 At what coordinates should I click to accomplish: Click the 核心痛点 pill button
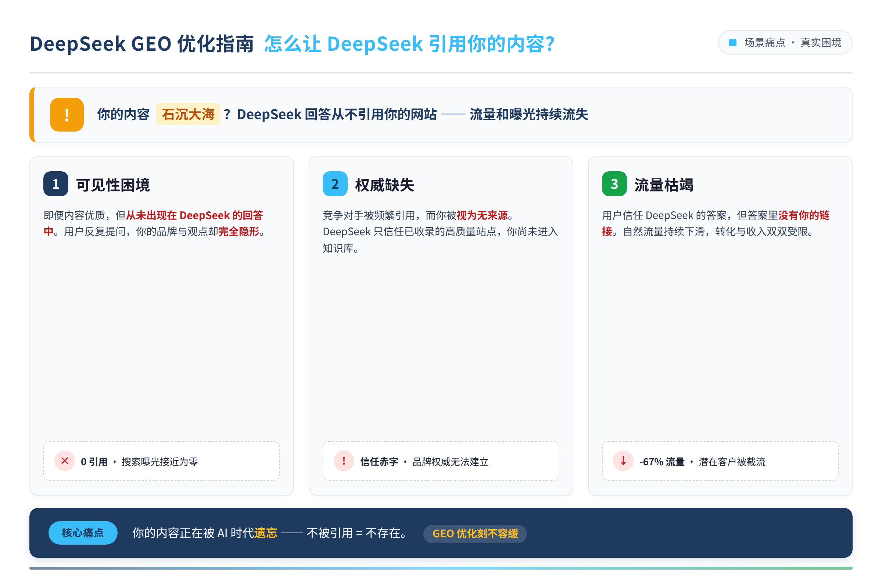point(83,533)
